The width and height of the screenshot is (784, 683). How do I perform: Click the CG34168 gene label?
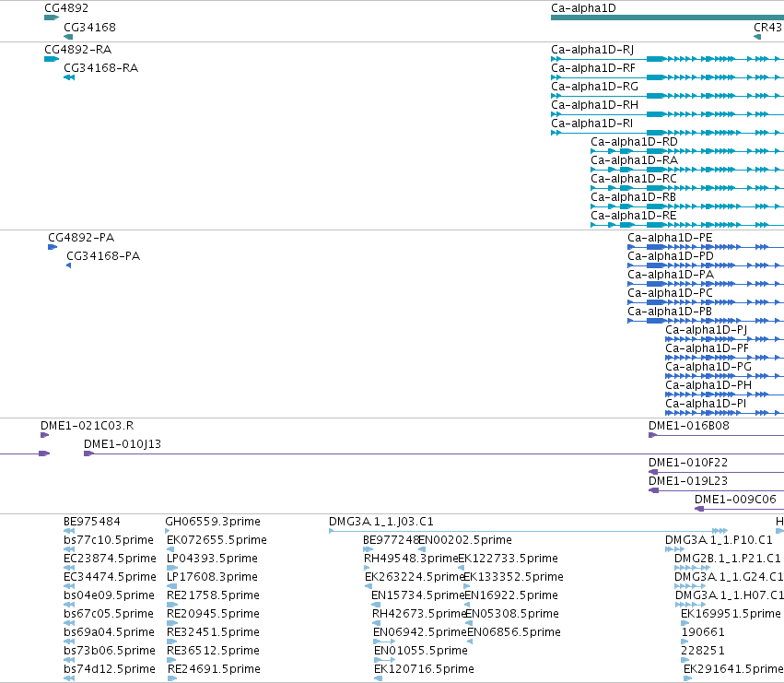click(89, 27)
